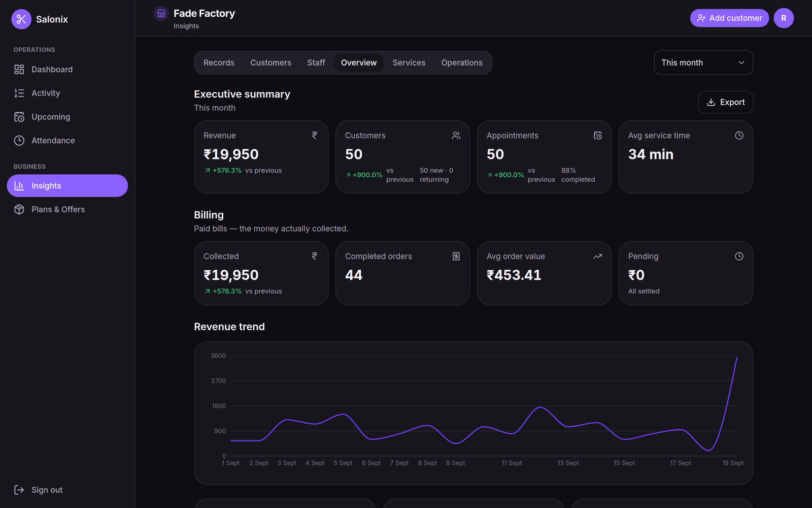The height and width of the screenshot is (508, 812).
Task: Click the rupee icon on Collected card
Action: pyautogui.click(x=315, y=257)
